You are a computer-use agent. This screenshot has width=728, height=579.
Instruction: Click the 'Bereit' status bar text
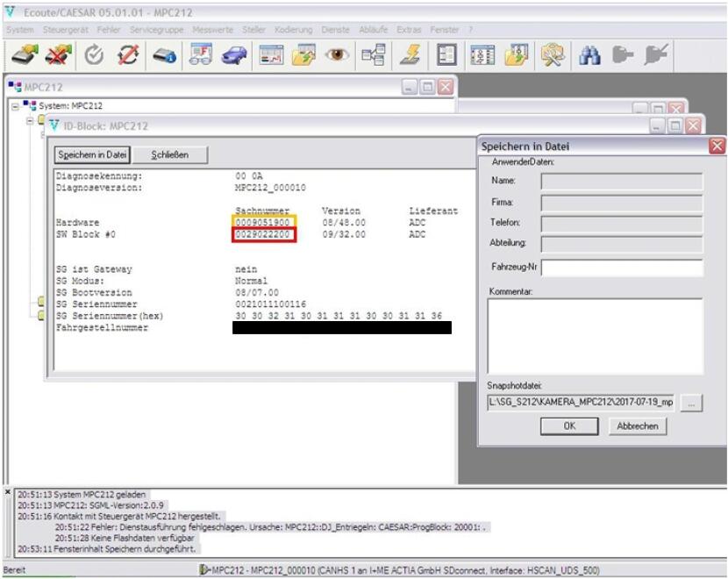[x=14, y=570]
